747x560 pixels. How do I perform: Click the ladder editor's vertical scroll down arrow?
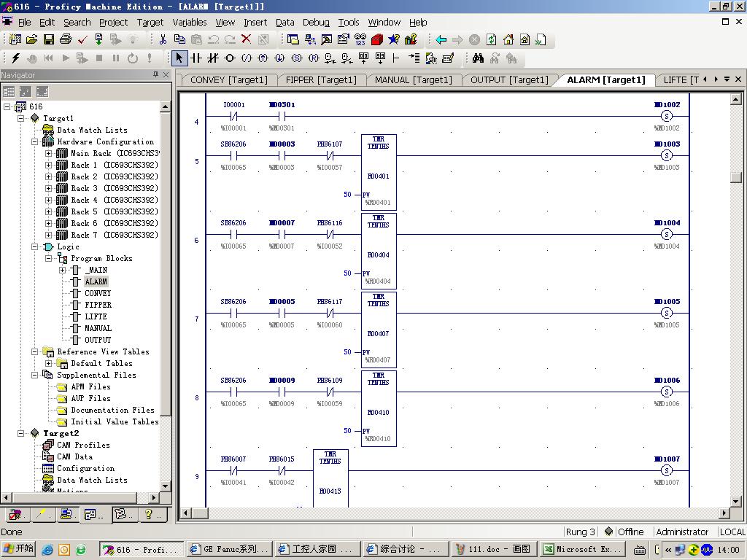tap(736, 501)
